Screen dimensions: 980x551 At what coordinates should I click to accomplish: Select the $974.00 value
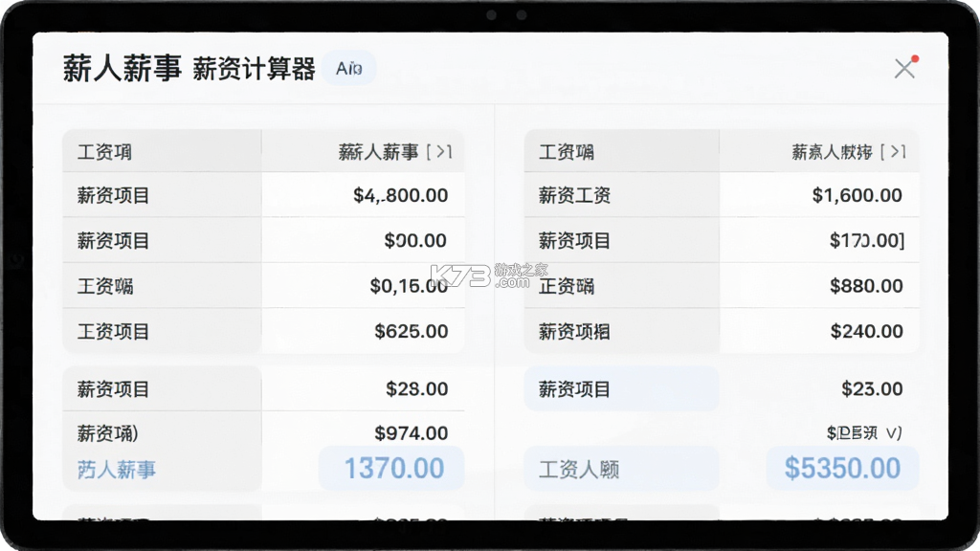[412, 433]
